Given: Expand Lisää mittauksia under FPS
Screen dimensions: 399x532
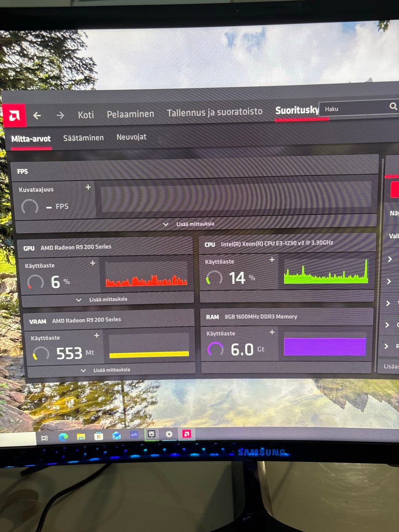Looking at the screenshot, I should point(189,224).
